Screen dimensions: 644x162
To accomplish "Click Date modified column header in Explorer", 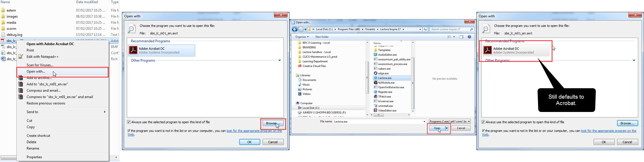I will click(87, 2).
